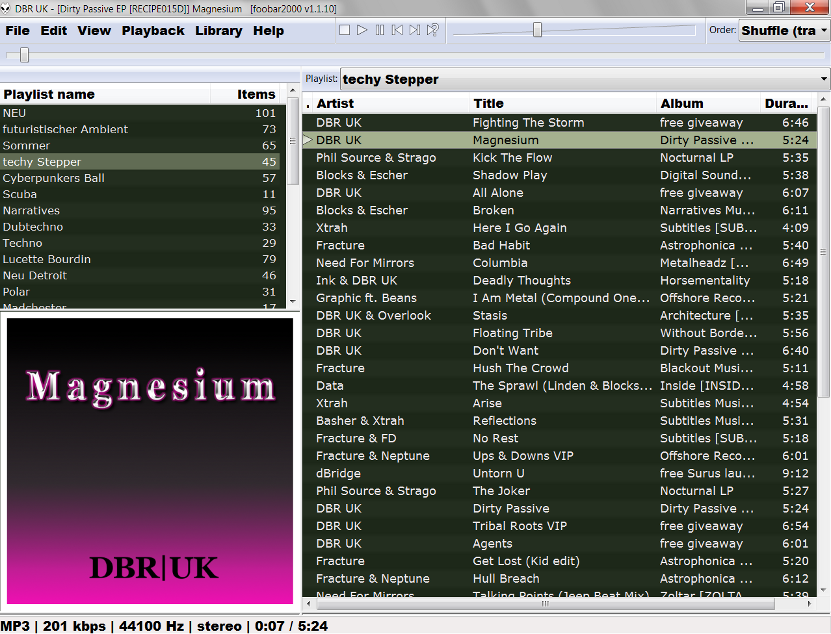The width and height of the screenshot is (831, 634).
Task: Select the playing track Magnesium
Action: click(559, 140)
